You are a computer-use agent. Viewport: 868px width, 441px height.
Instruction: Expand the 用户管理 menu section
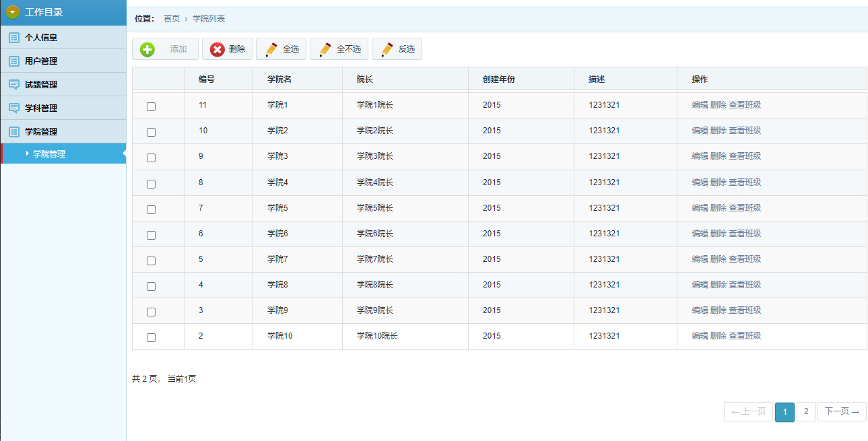click(63, 61)
